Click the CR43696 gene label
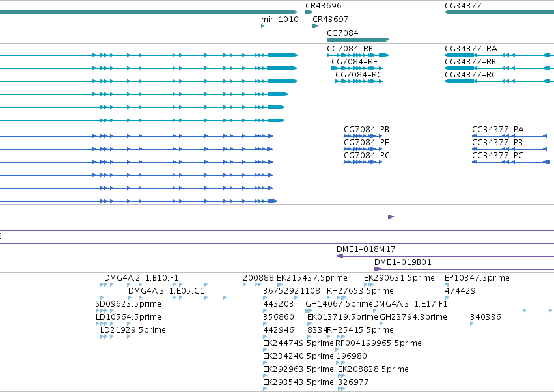Viewport: 554px width, 392px height. tap(324, 6)
